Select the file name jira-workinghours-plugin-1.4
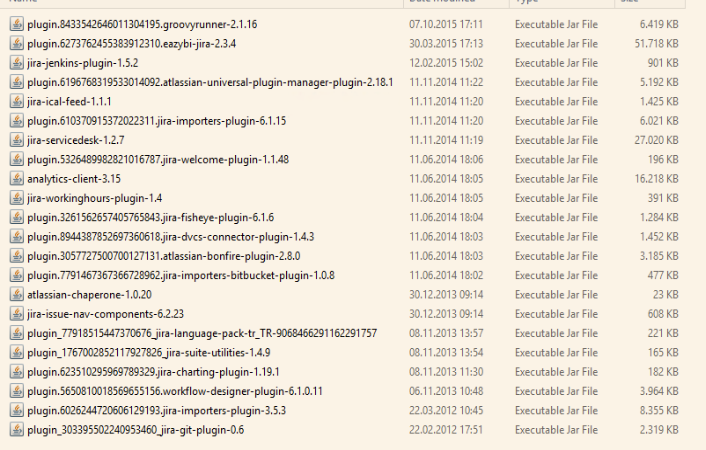Viewport: 706px width, 450px height. [95, 199]
